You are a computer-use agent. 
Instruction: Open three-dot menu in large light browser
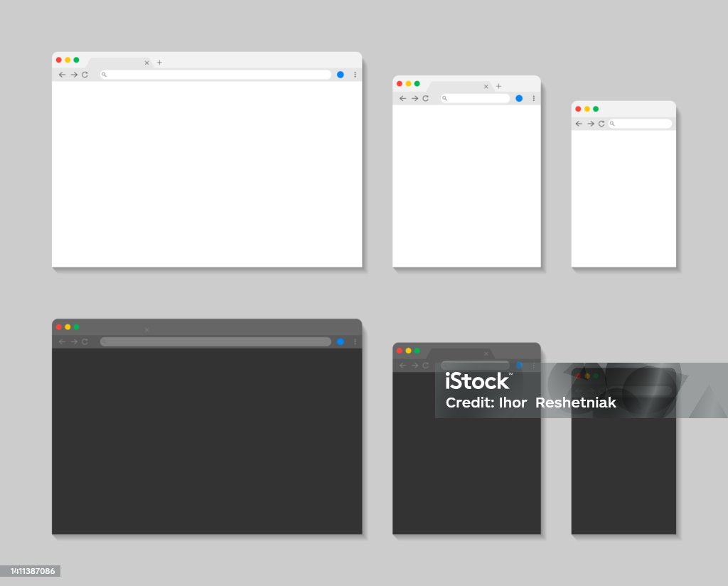coord(355,75)
